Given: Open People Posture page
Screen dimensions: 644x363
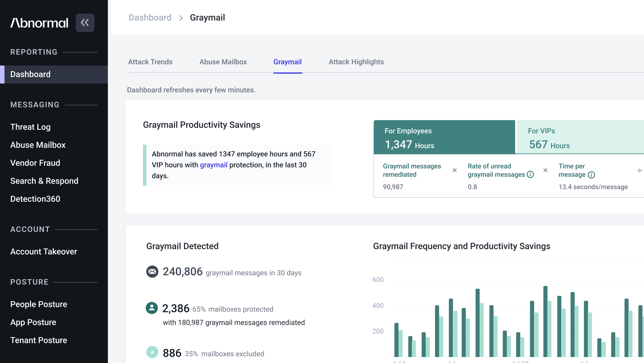Looking at the screenshot, I should point(39,304).
